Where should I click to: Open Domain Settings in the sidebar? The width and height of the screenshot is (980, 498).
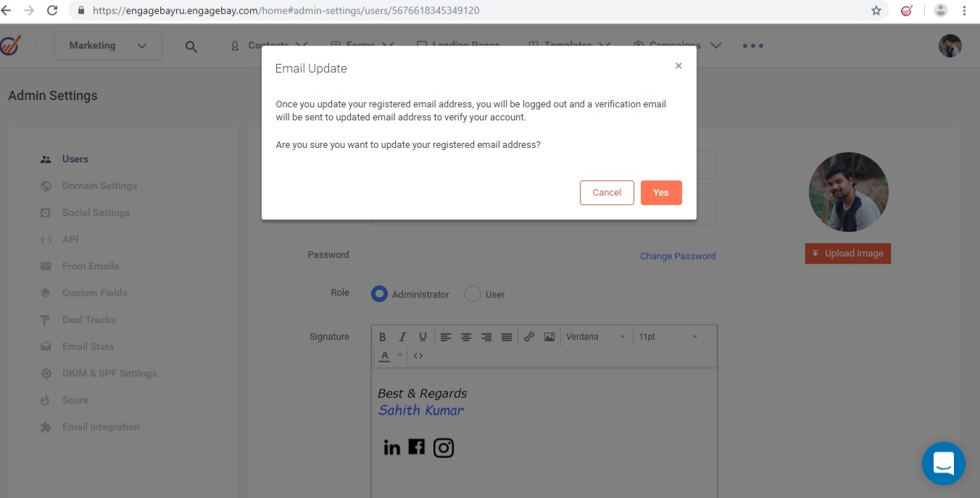(99, 186)
